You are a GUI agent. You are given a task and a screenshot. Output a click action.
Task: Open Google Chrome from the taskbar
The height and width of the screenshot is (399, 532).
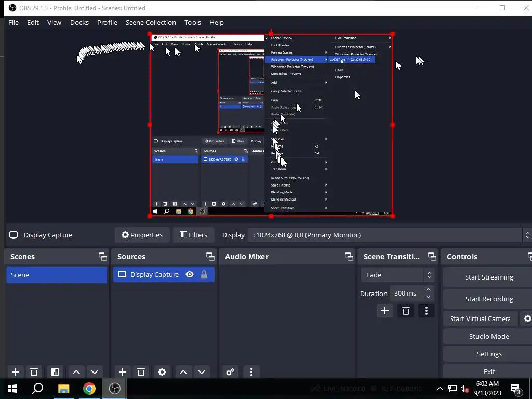pyautogui.click(x=89, y=389)
